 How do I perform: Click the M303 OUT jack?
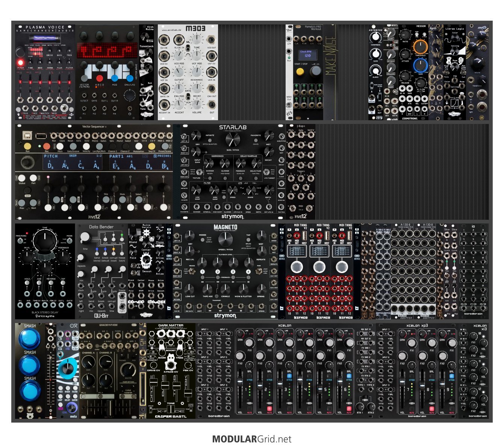pyautogui.click(x=212, y=105)
